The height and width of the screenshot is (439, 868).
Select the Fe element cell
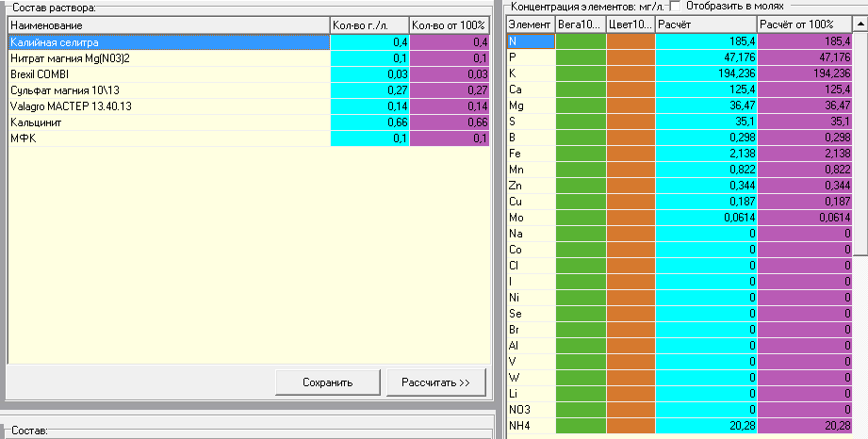click(531, 154)
